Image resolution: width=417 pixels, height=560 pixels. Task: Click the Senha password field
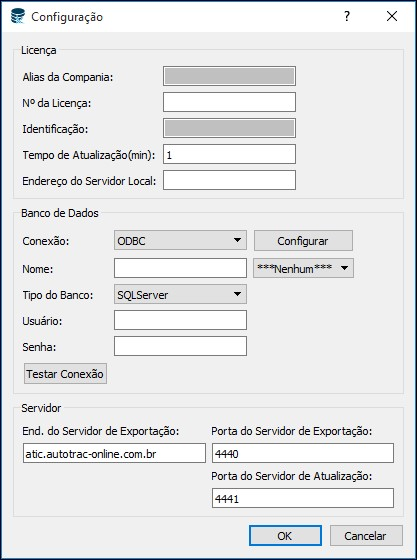click(180, 346)
